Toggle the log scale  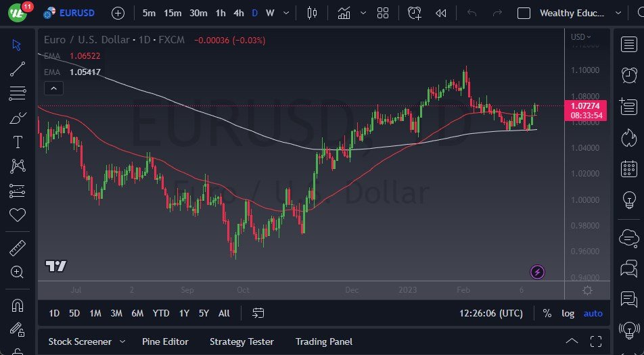(x=568, y=313)
